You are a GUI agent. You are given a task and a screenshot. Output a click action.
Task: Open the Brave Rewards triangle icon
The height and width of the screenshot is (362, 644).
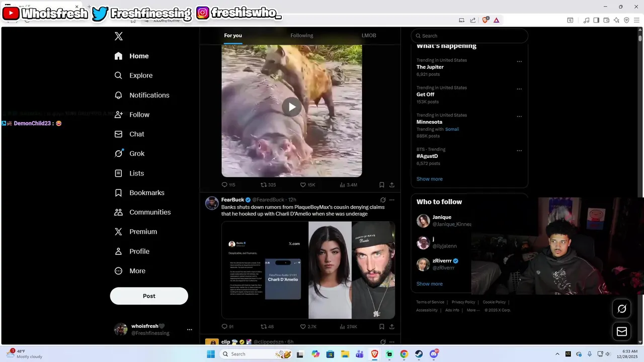497,20
